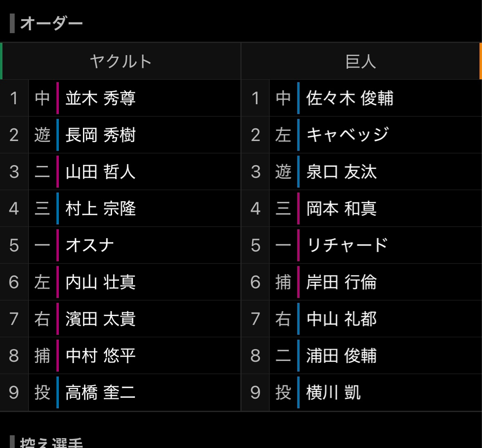Open pitcher 横川 凱 profile
The image size is (482, 448).
(x=334, y=392)
